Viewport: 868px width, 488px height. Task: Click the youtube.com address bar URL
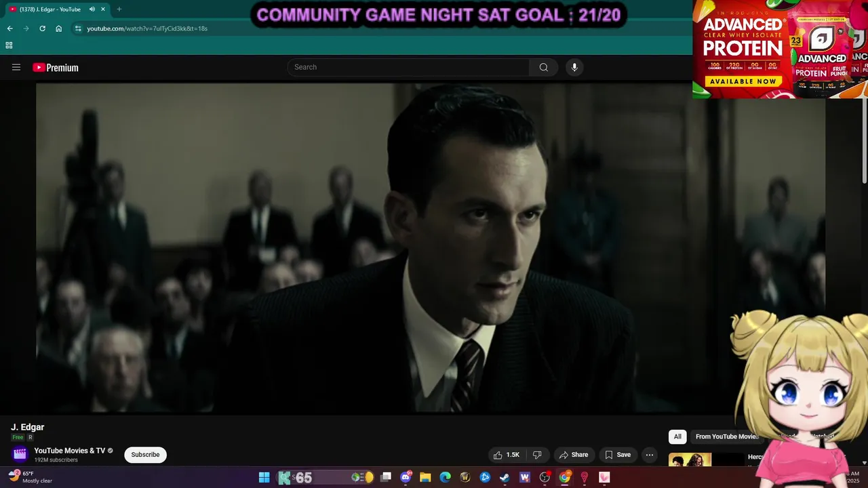(x=147, y=28)
